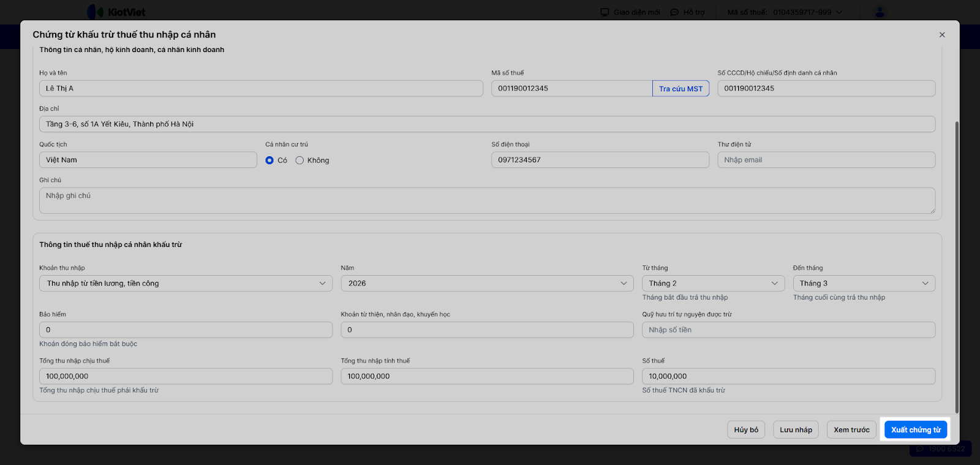This screenshot has width=980, height=465.
Task: Open the Đến tháng dropdown
Action: point(864,284)
